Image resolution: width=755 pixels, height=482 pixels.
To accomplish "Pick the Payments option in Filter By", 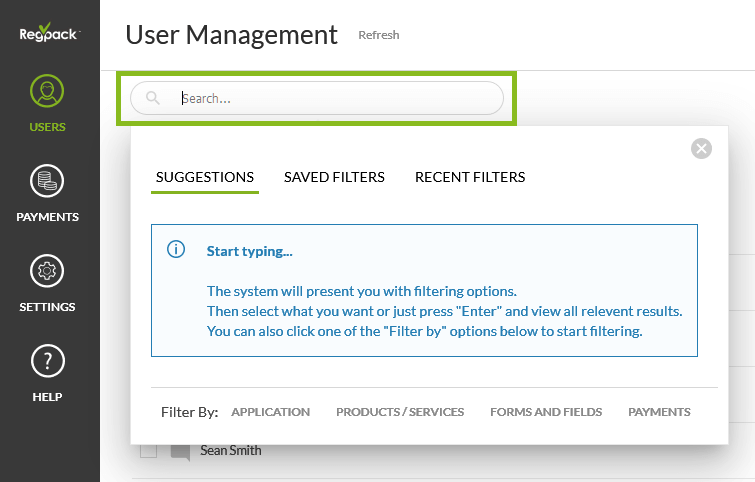I will pyautogui.click(x=659, y=412).
